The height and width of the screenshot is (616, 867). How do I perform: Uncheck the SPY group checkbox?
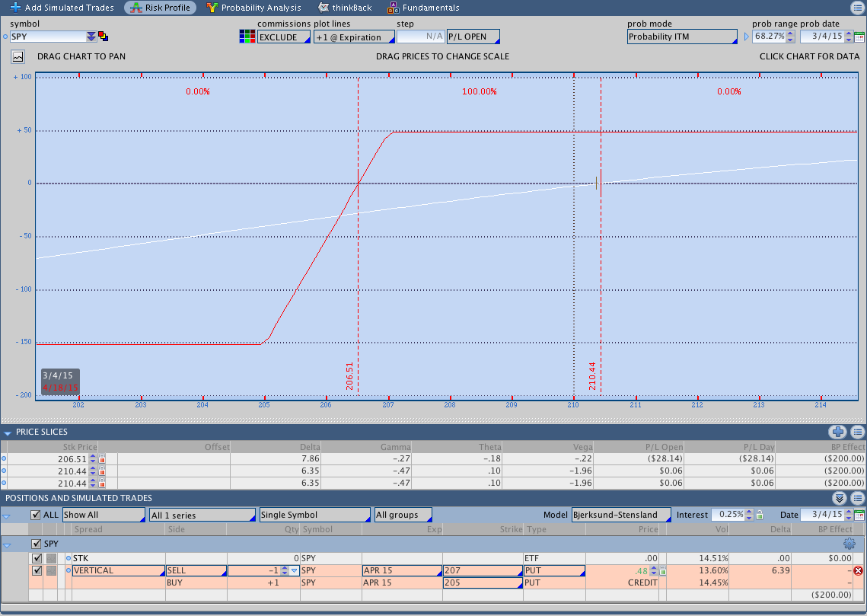pyautogui.click(x=36, y=544)
